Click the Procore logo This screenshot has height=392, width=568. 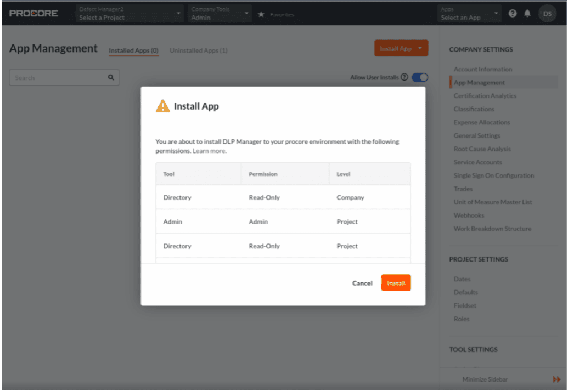coord(33,13)
